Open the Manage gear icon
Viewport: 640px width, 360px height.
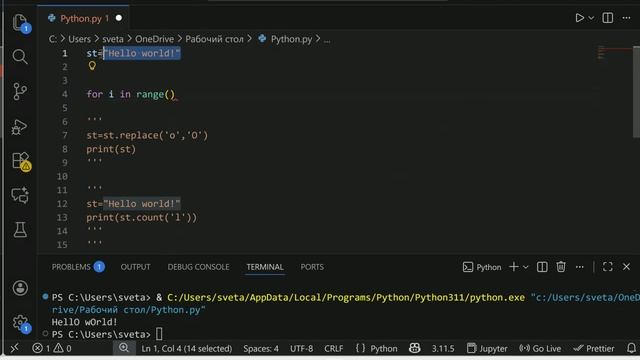point(20,323)
